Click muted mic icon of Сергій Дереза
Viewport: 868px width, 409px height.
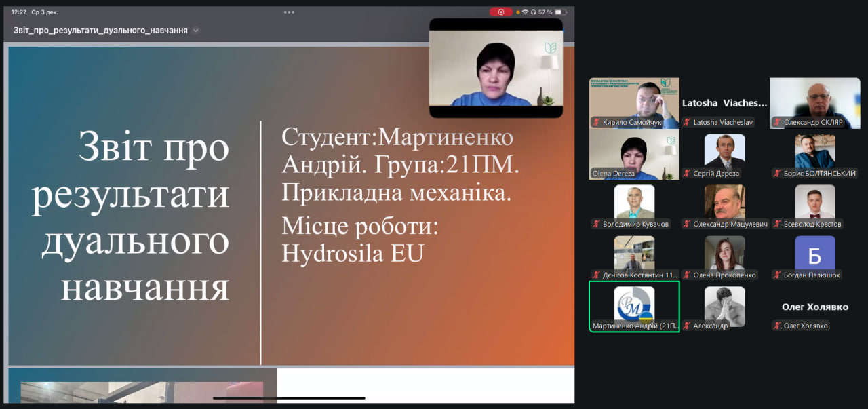(687, 174)
